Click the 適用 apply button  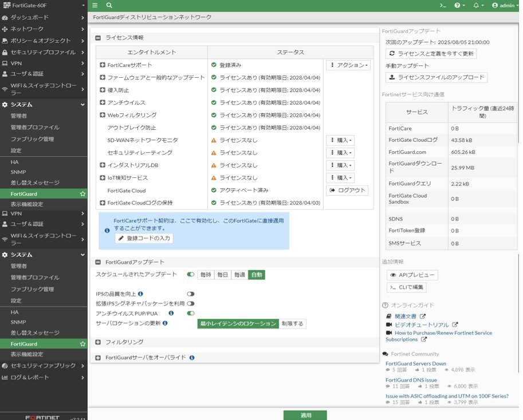point(305,415)
